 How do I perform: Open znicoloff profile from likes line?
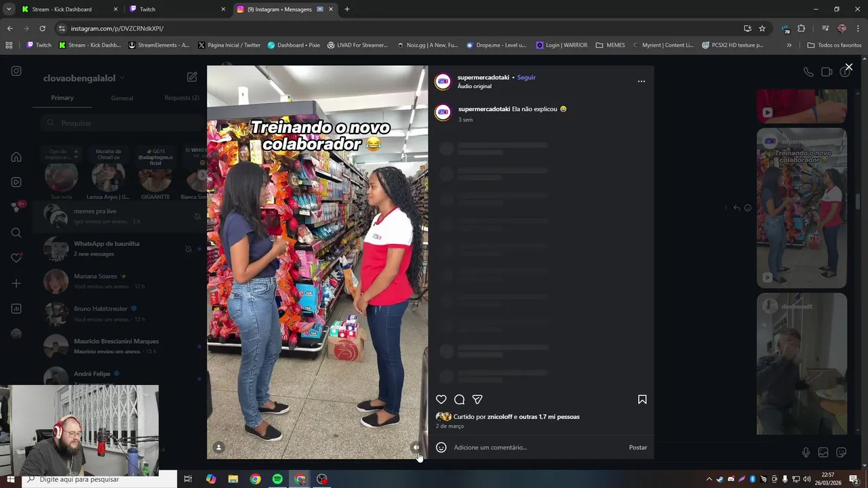pyautogui.click(x=500, y=417)
